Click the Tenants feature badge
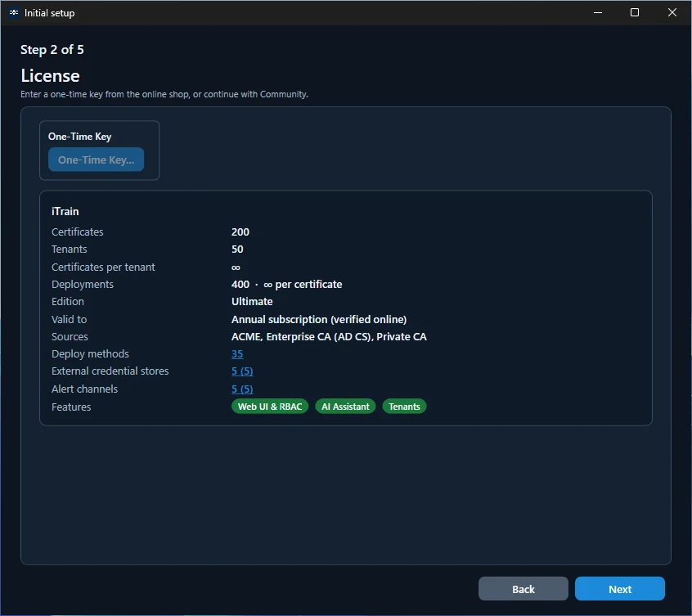 click(x=404, y=407)
